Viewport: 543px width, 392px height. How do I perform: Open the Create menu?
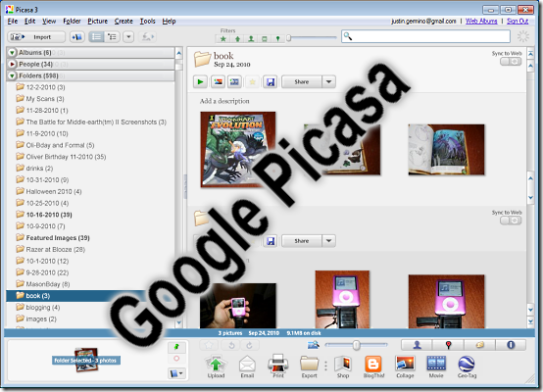pyautogui.click(x=123, y=22)
